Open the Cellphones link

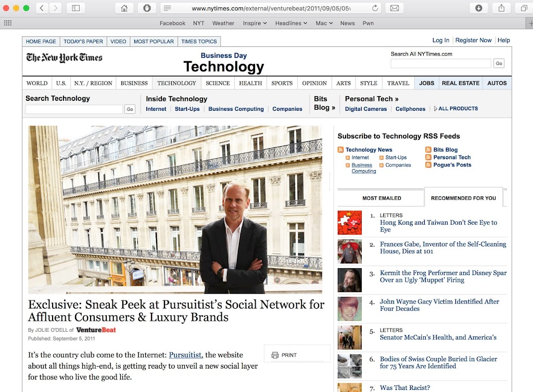pyautogui.click(x=410, y=109)
